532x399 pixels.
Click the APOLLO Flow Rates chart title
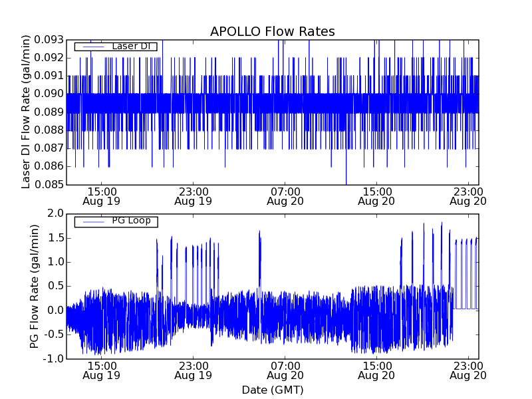272,31
